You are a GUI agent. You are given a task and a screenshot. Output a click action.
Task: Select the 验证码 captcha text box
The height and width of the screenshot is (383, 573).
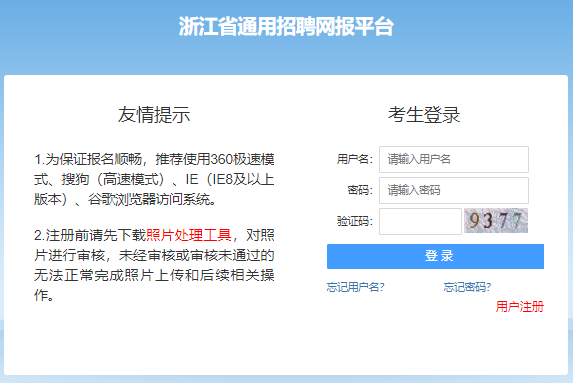pos(420,221)
